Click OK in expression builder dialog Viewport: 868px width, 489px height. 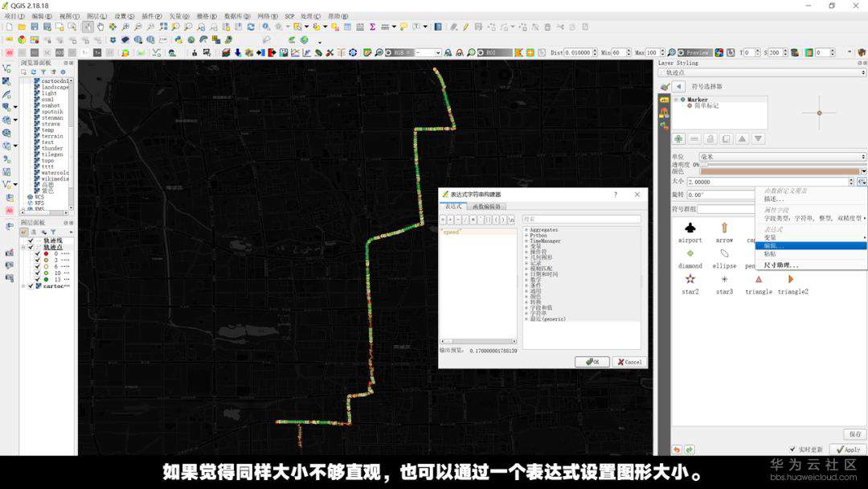592,362
